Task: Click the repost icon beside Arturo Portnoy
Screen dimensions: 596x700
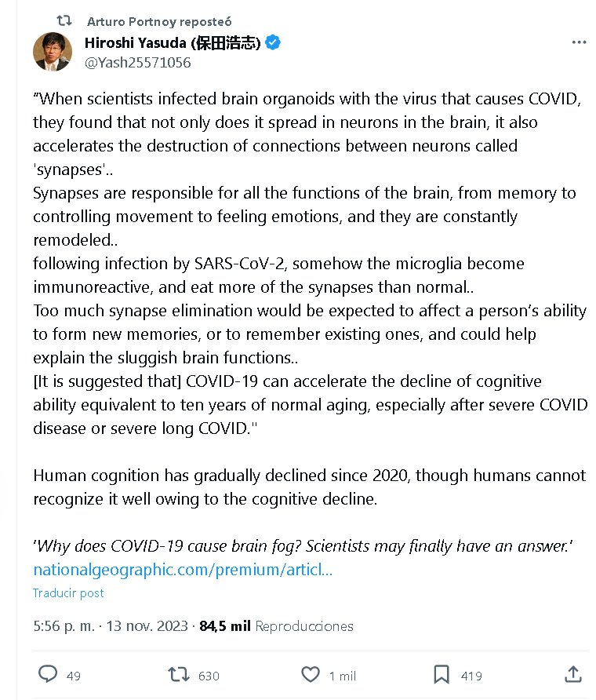Action: [64, 21]
